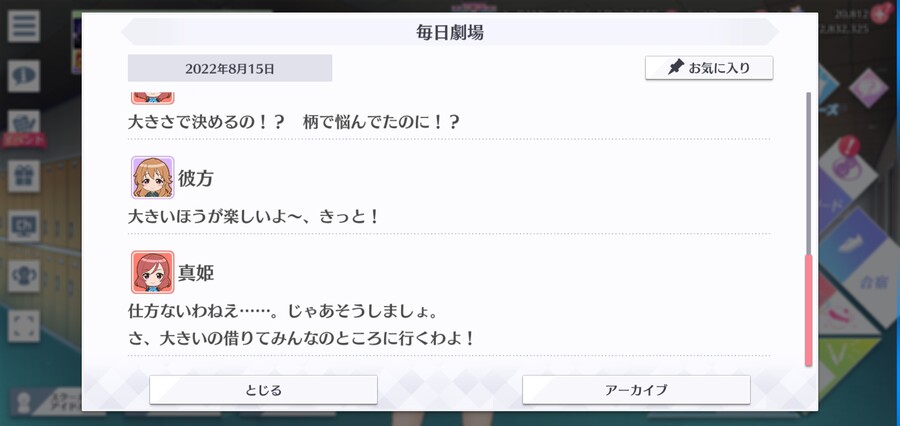
Task: Open the アーカイブ archive list
Action: coord(636,390)
